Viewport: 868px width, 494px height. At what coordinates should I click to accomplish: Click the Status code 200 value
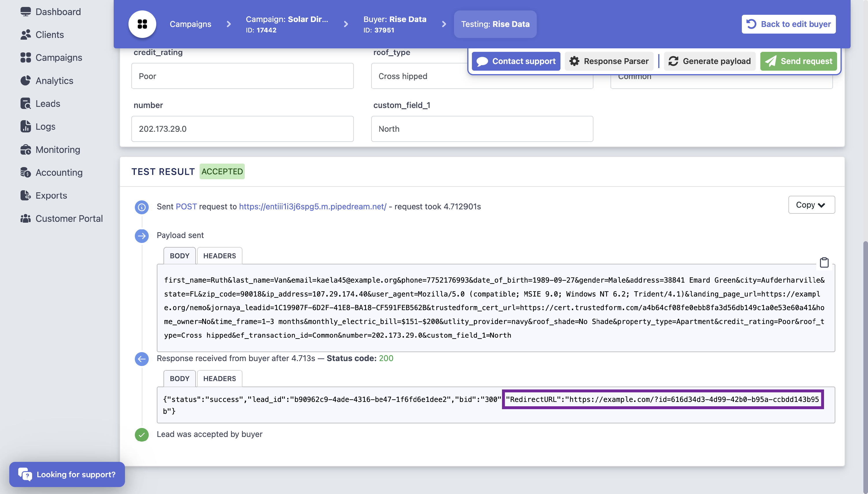click(386, 358)
